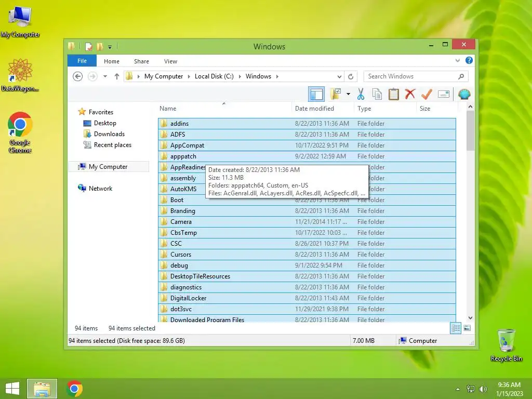Image resolution: width=532 pixels, height=399 pixels.
Task: Click the Forward navigation arrow
Action: tap(92, 76)
